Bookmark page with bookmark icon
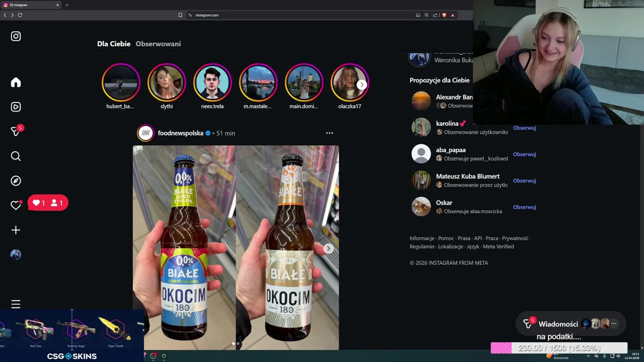 [x=180, y=15]
